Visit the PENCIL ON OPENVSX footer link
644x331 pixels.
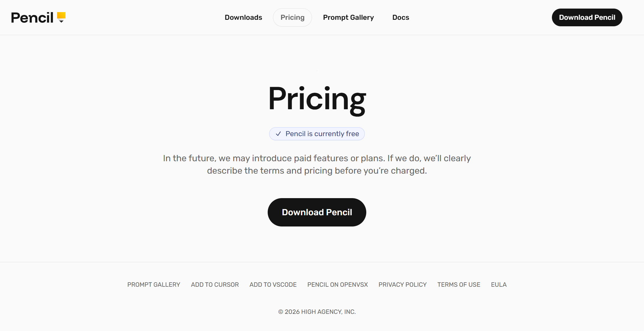[337, 285]
